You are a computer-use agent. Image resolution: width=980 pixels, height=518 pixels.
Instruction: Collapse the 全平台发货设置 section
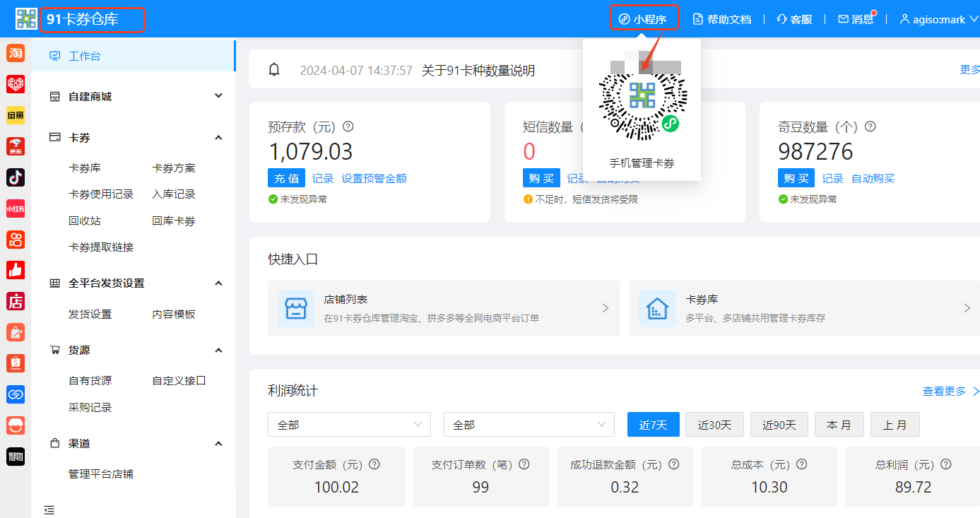218,283
